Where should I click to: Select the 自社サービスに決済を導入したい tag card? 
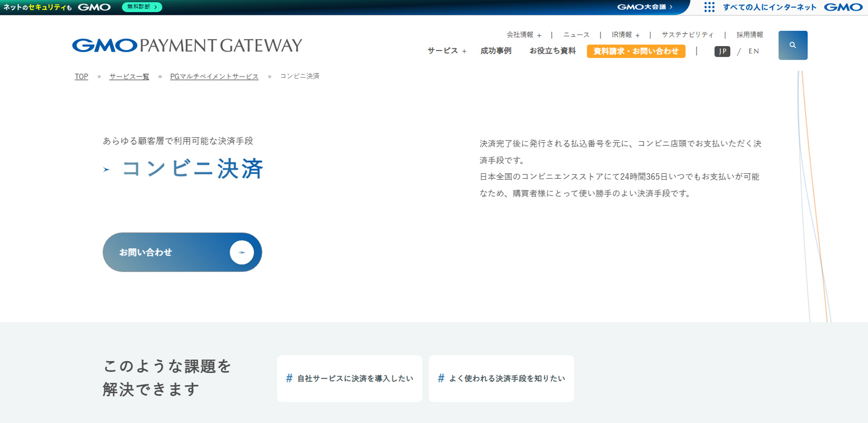coord(349,378)
